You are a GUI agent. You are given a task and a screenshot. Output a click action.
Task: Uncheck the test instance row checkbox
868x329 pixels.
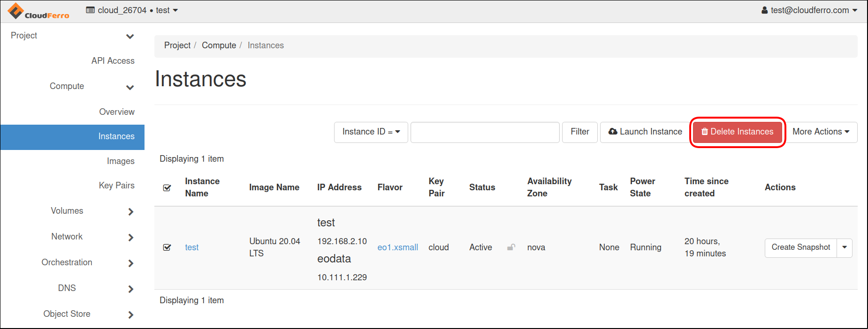coord(167,247)
